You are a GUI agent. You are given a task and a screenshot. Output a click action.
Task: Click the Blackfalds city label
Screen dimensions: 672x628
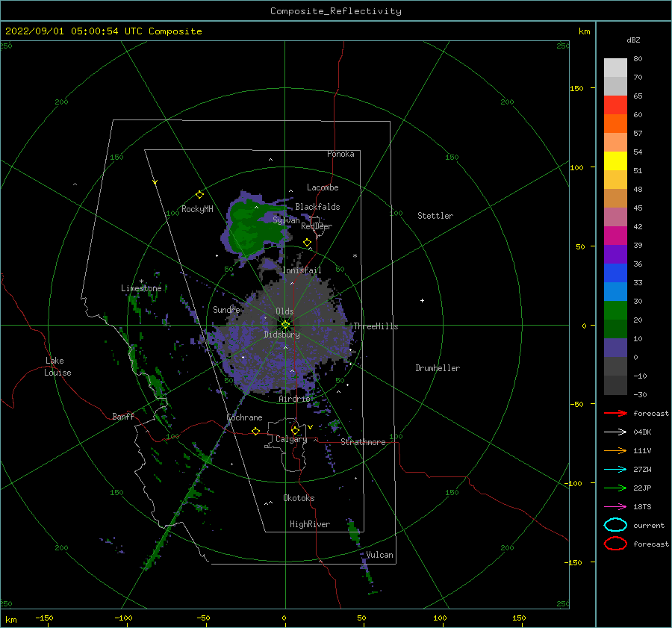(x=317, y=207)
